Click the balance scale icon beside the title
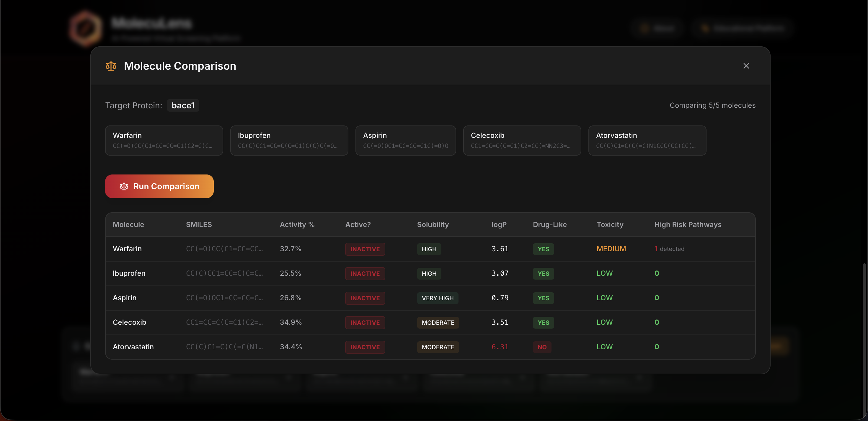 (111, 66)
